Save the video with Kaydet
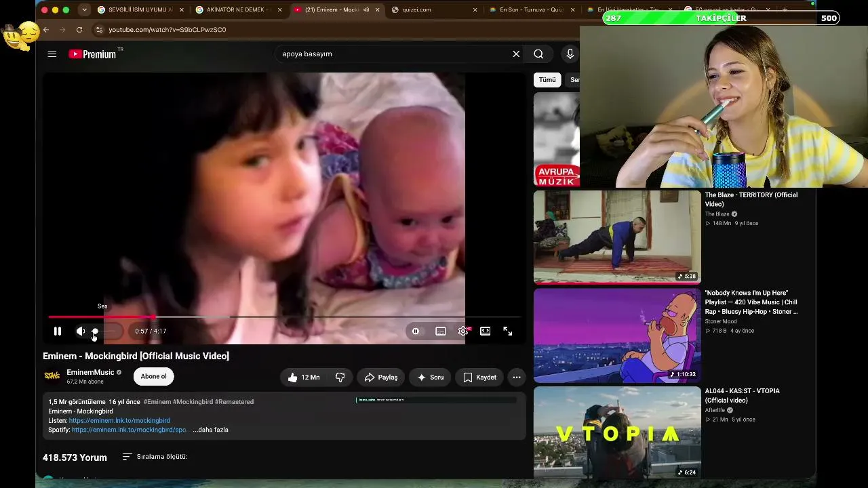This screenshot has width=868, height=488. point(480,378)
